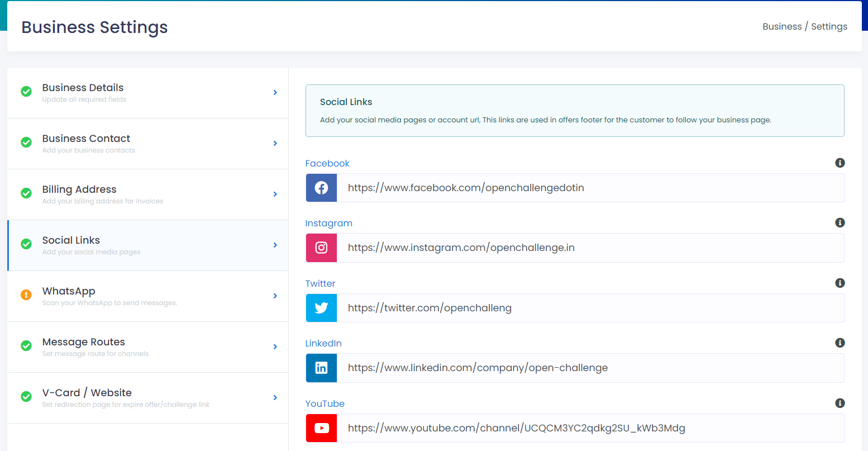Click the info icon for YouTube field
The height and width of the screenshot is (451, 868).
click(x=840, y=403)
